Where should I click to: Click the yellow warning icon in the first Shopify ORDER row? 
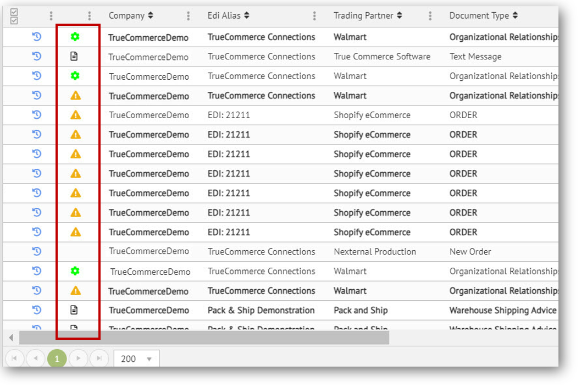tap(76, 115)
